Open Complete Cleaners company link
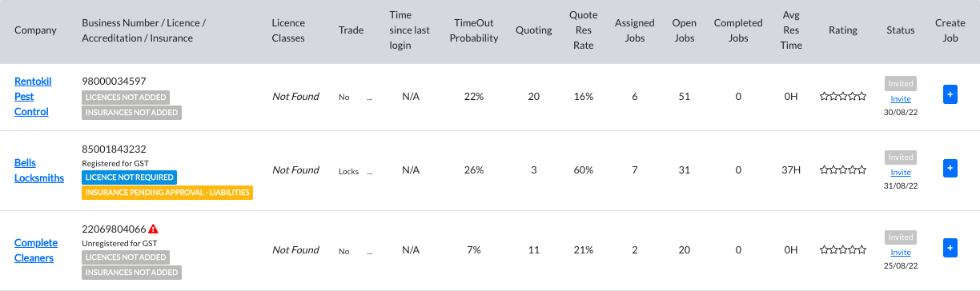 point(36,250)
